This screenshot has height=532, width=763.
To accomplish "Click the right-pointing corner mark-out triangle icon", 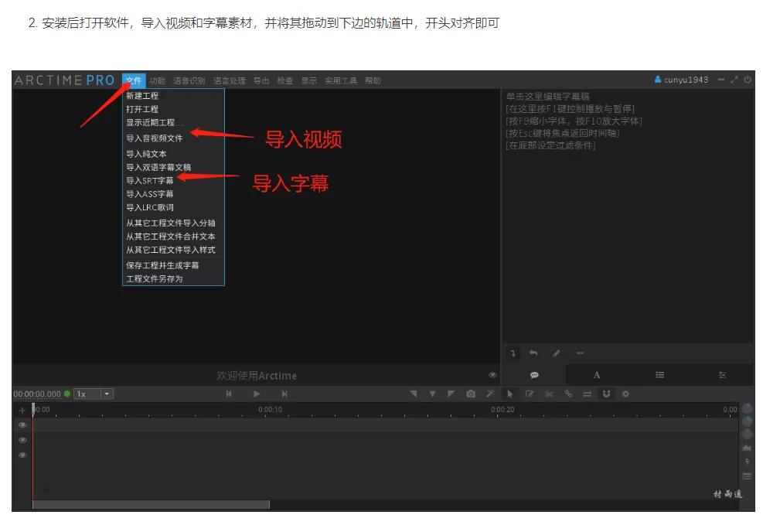I will [x=451, y=394].
